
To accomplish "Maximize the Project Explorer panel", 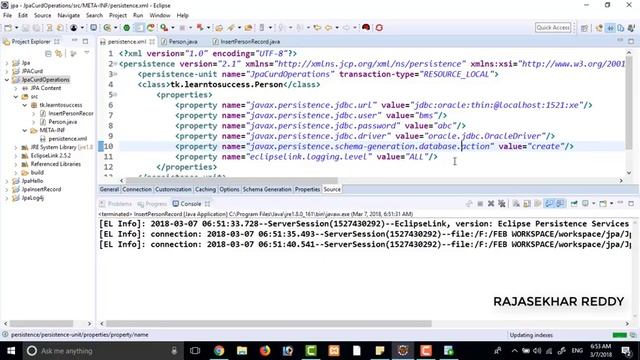I will [85, 41].
